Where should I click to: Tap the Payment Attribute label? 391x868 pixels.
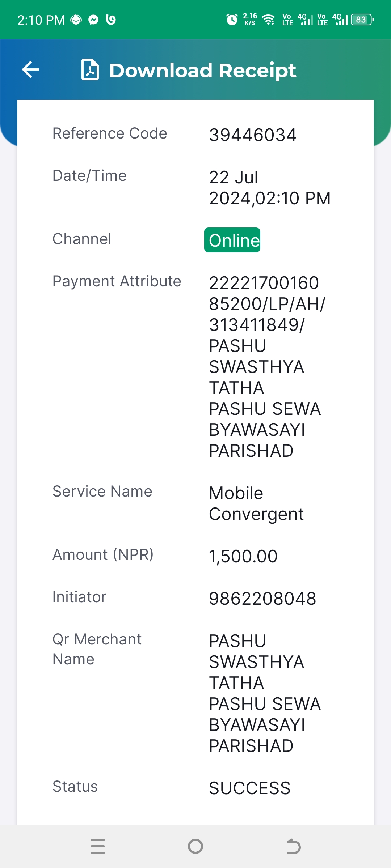pyautogui.click(x=117, y=281)
